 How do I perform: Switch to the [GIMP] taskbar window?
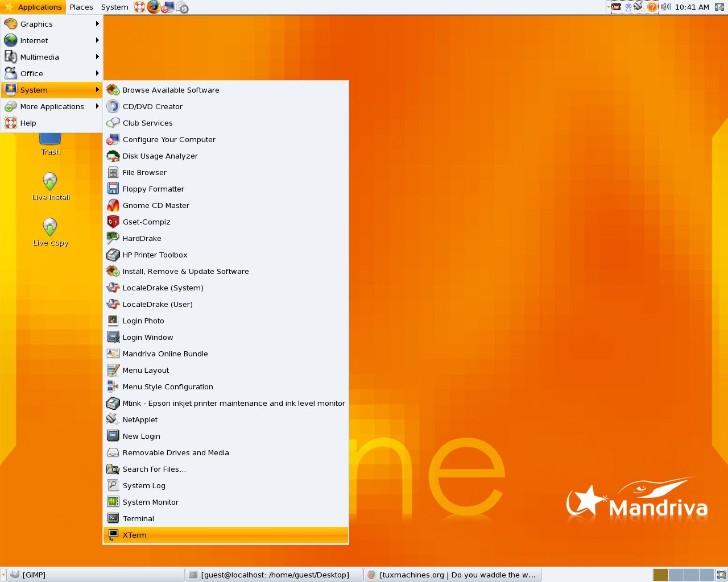coord(96,575)
